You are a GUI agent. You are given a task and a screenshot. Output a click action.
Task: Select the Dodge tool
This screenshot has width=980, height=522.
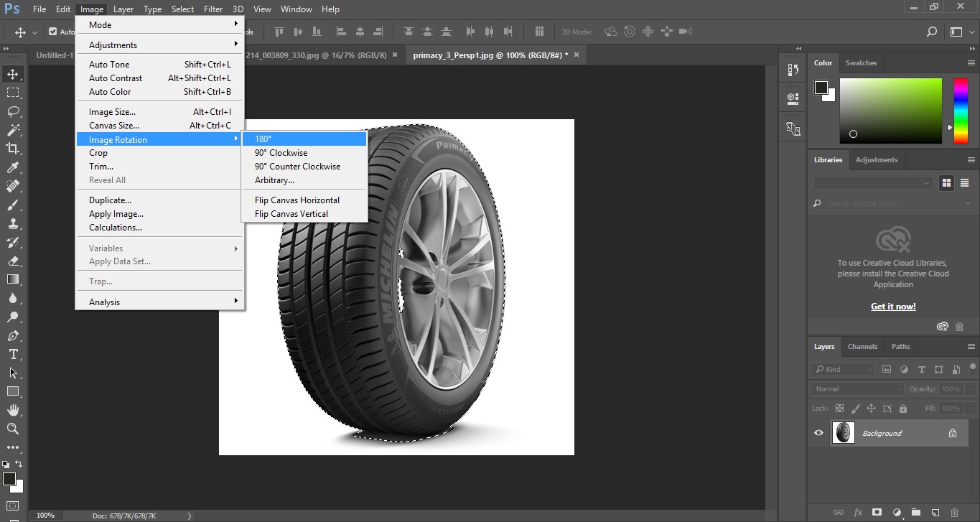coord(13,317)
